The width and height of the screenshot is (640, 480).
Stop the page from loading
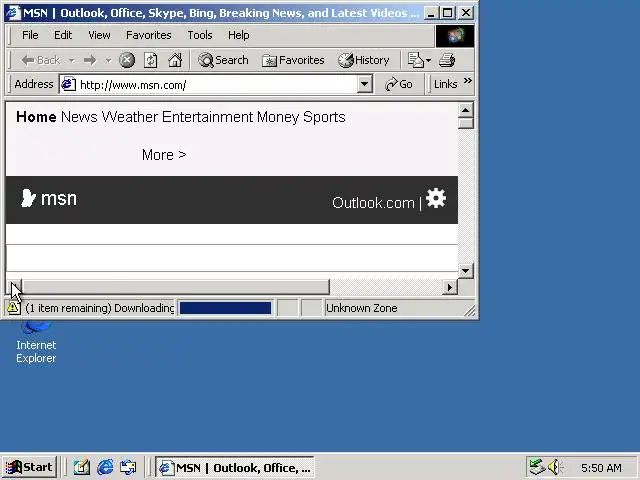point(127,60)
